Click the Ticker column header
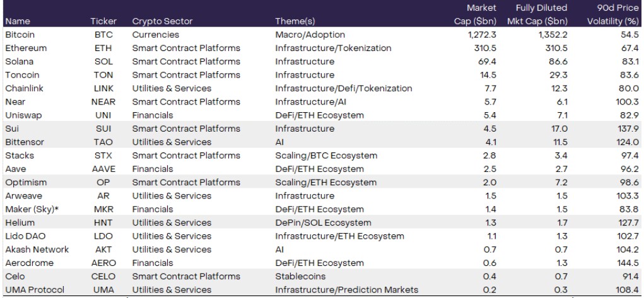 [103, 21]
